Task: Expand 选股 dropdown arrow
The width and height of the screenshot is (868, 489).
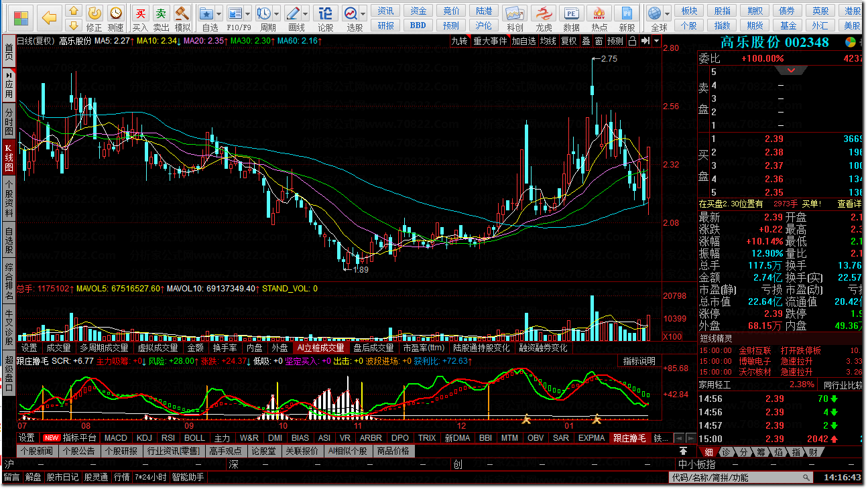Action: click(363, 13)
